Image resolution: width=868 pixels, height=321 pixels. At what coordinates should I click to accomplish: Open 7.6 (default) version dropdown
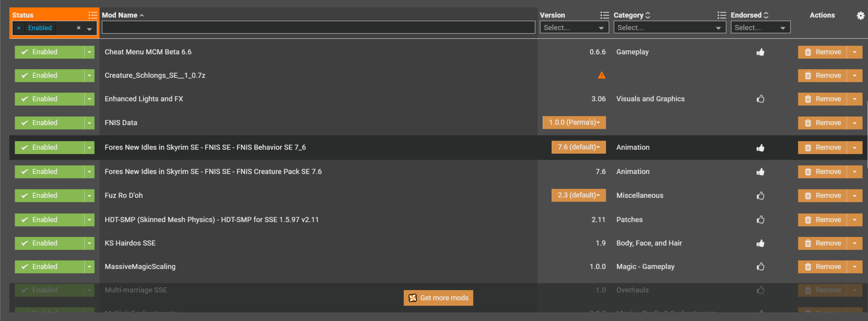point(579,147)
